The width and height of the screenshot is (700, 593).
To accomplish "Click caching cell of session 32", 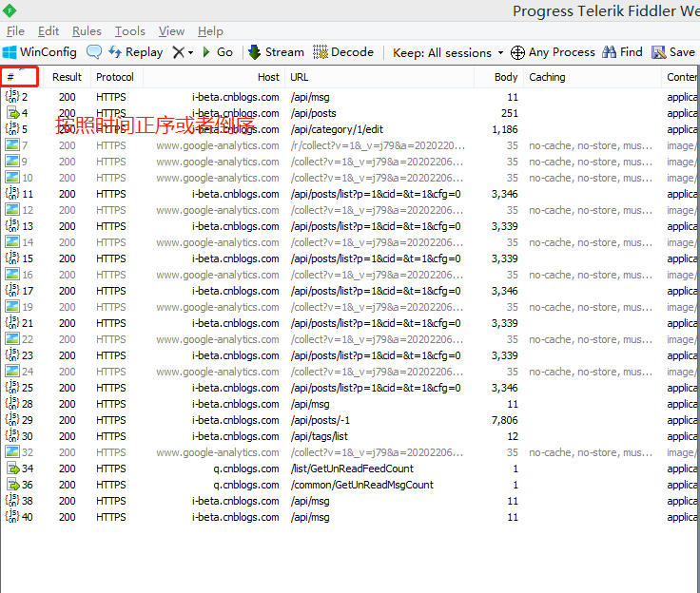I will pyautogui.click(x=591, y=452).
